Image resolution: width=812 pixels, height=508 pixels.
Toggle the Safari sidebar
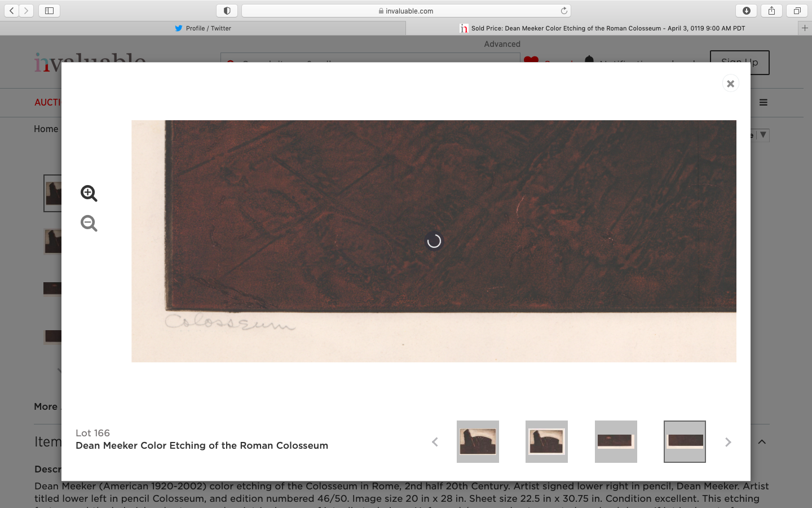[49, 10]
